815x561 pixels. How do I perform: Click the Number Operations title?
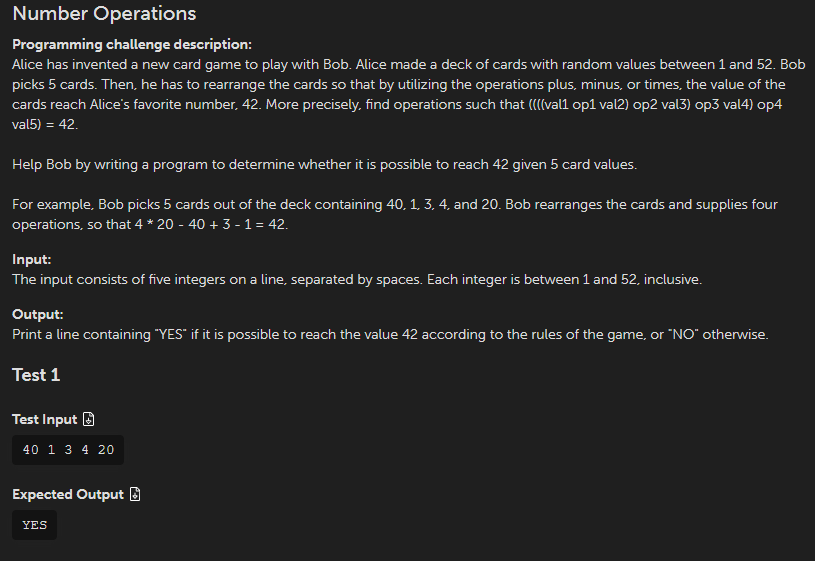pos(104,14)
